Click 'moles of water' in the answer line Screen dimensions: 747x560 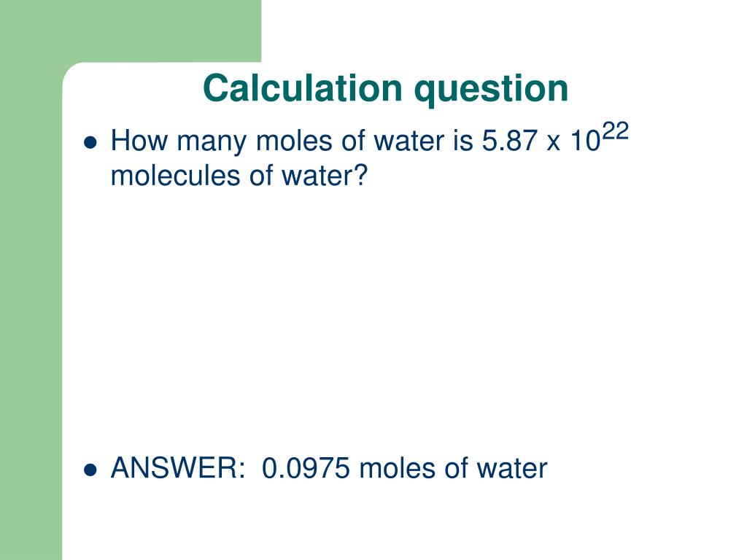tap(453, 468)
